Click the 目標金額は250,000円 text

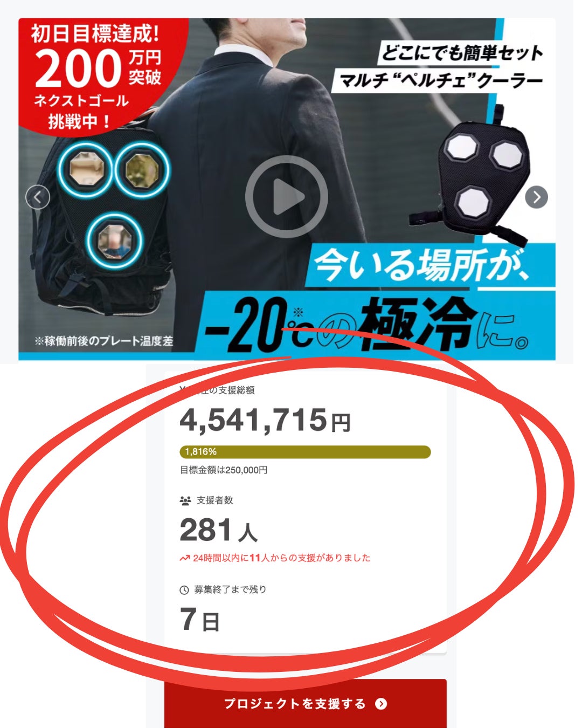tap(224, 470)
